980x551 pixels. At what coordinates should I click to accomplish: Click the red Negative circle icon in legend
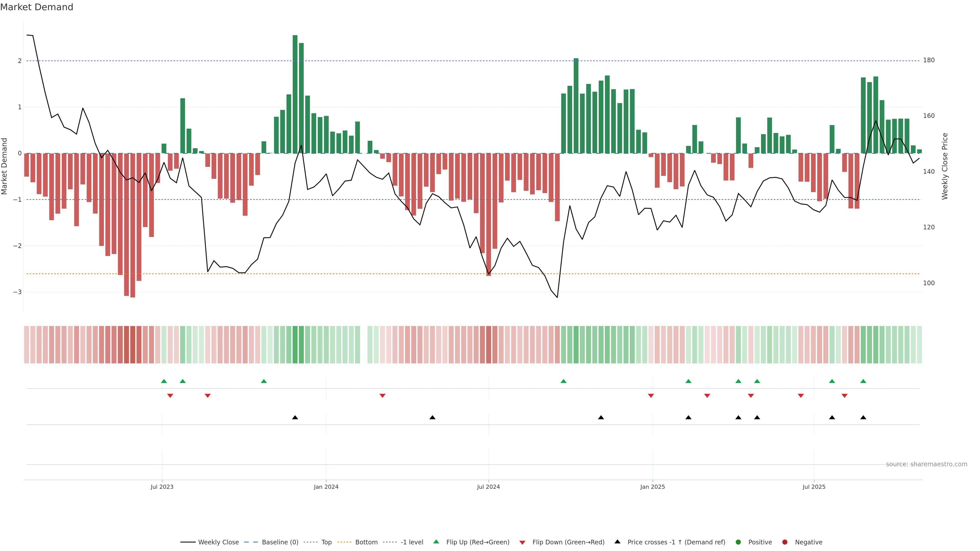pyautogui.click(x=785, y=542)
